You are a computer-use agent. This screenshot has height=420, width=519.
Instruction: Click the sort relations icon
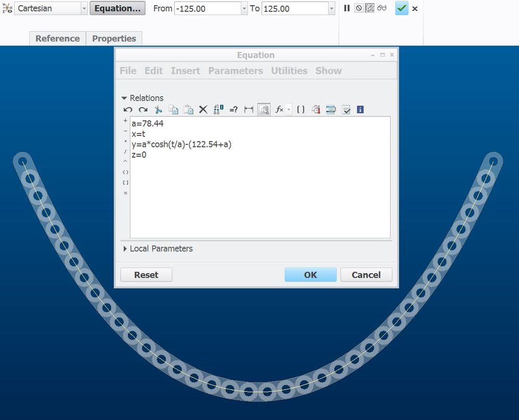(330, 110)
